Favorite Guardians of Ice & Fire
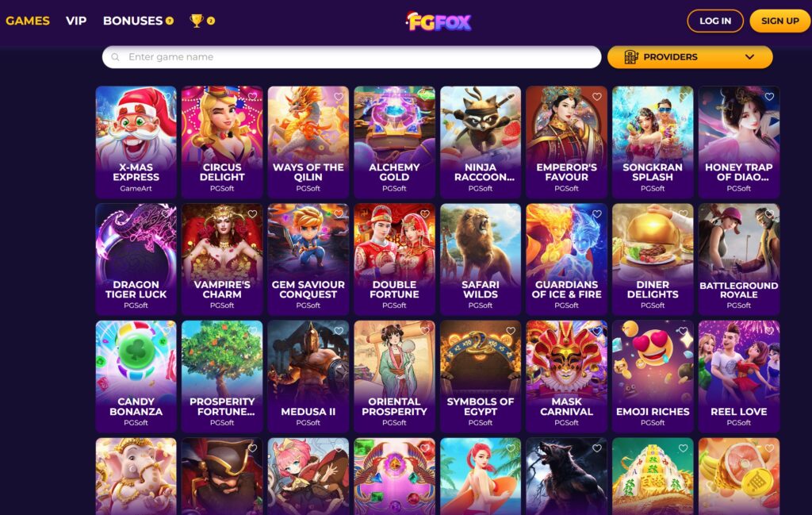The image size is (812, 515). tap(596, 214)
